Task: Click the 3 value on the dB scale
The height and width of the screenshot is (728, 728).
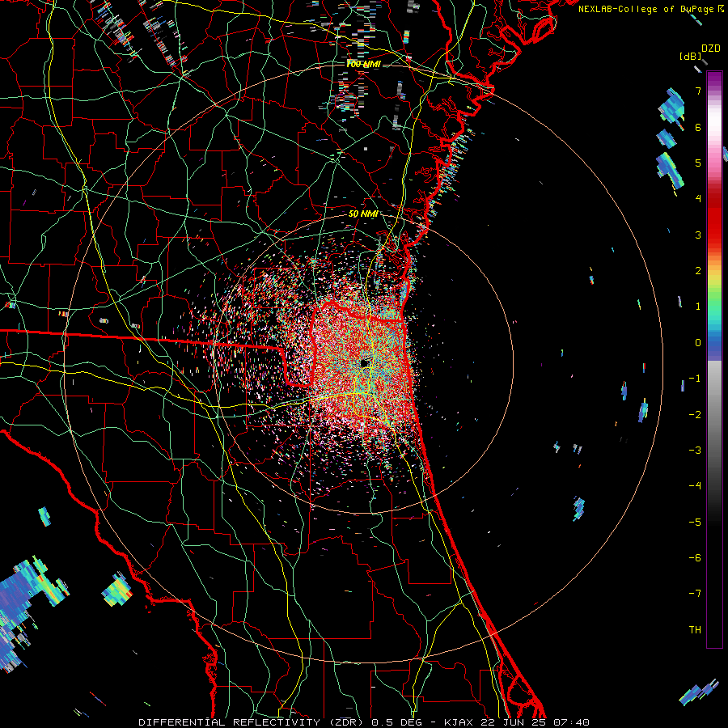Action: pyautogui.click(x=698, y=235)
